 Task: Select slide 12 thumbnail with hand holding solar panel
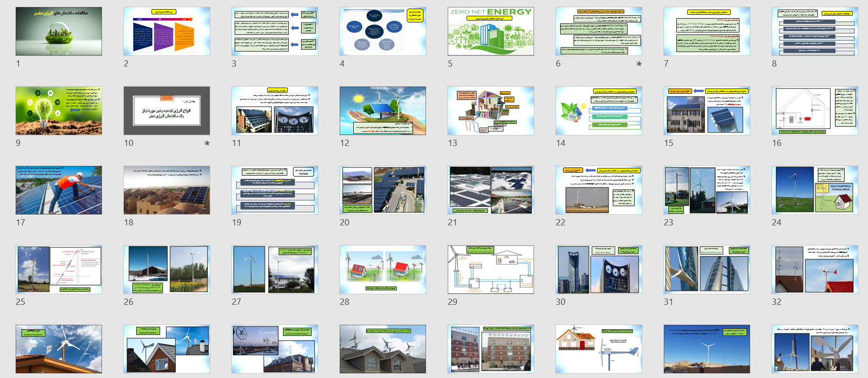click(x=383, y=111)
